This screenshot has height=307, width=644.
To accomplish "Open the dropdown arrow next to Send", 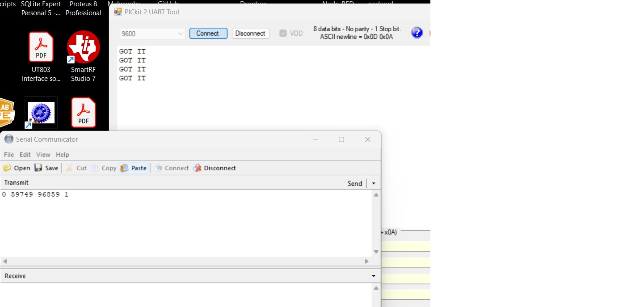I will (374, 183).
